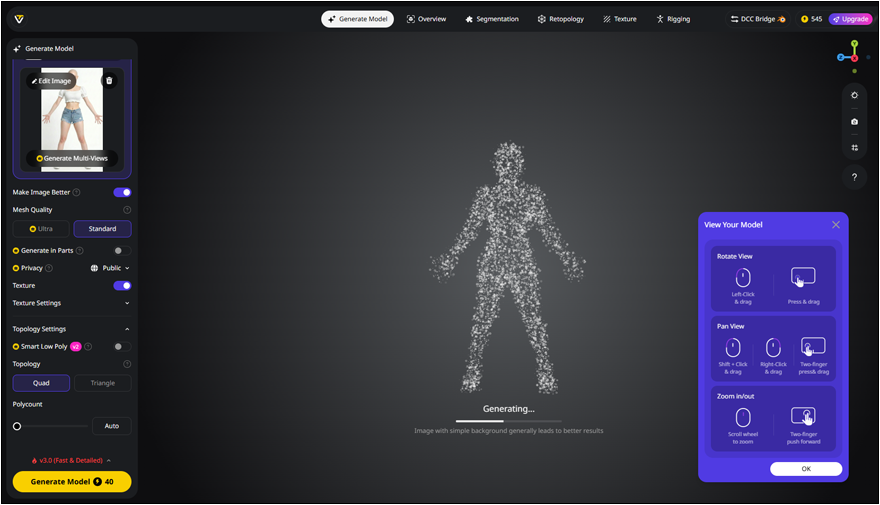This screenshot has width=880, height=505.
Task: Open the Rigging tab
Action: pyautogui.click(x=672, y=19)
